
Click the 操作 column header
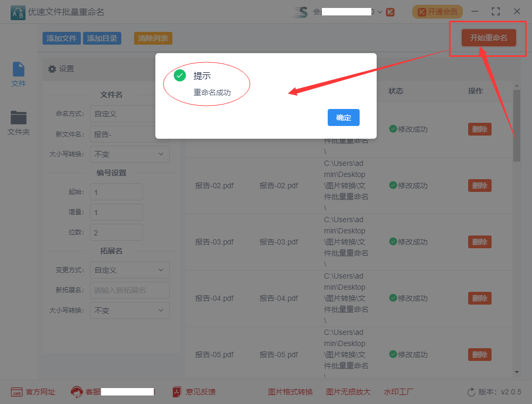(x=475, y=91)
